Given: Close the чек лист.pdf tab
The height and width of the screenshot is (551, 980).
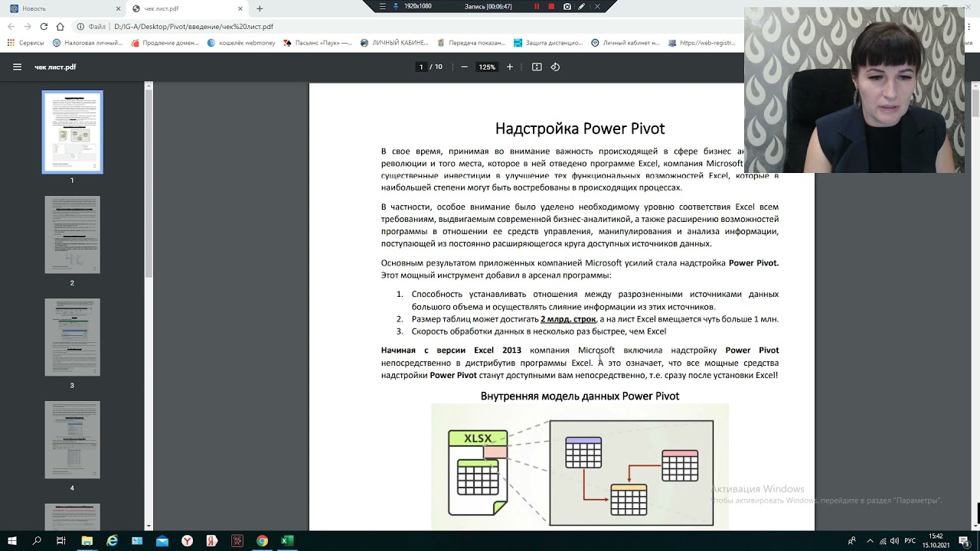Looking at the screenshot, I should coord(240,8).
